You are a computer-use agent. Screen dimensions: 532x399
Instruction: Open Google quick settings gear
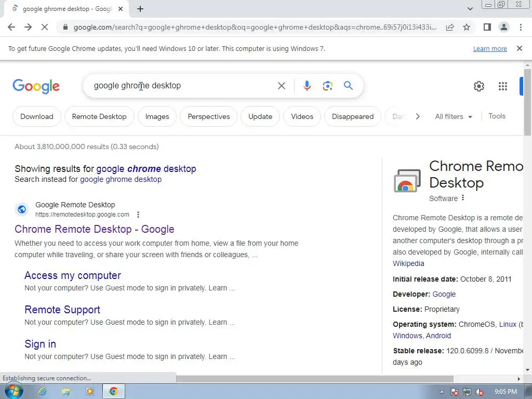[x=478, y=86]
